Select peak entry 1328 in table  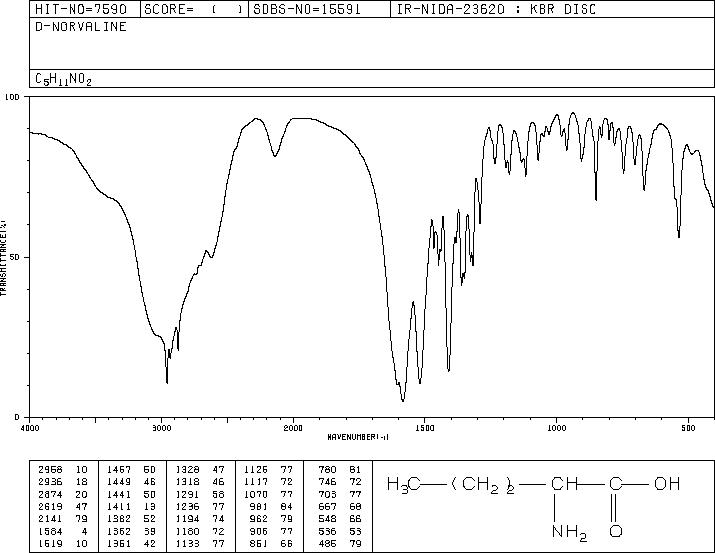pos(200,469)
